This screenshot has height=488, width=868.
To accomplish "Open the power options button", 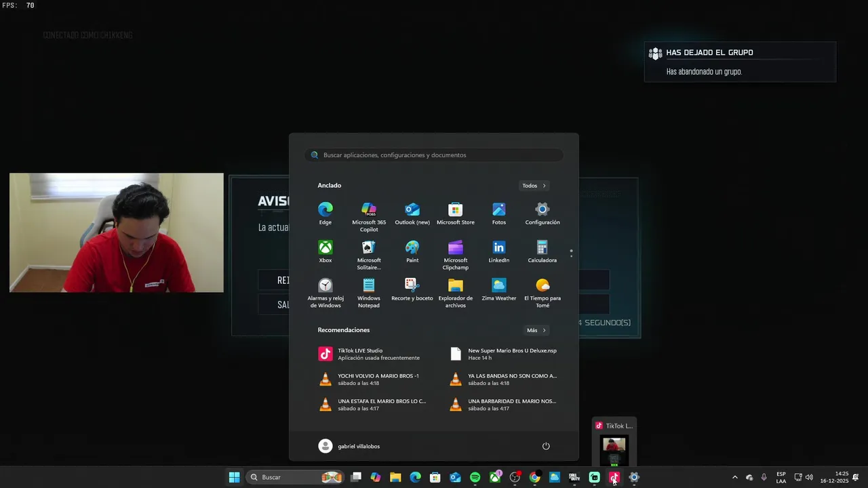I will (x=546, y=446).
